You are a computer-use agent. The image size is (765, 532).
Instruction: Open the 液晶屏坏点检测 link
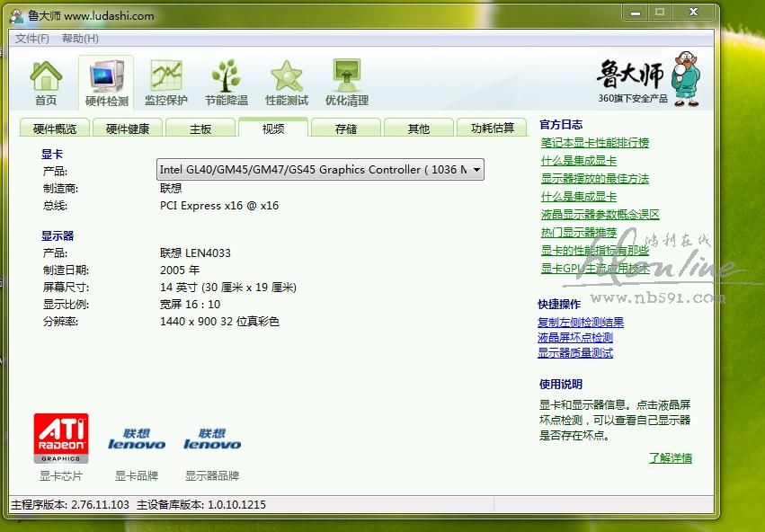tap(575, 338)
